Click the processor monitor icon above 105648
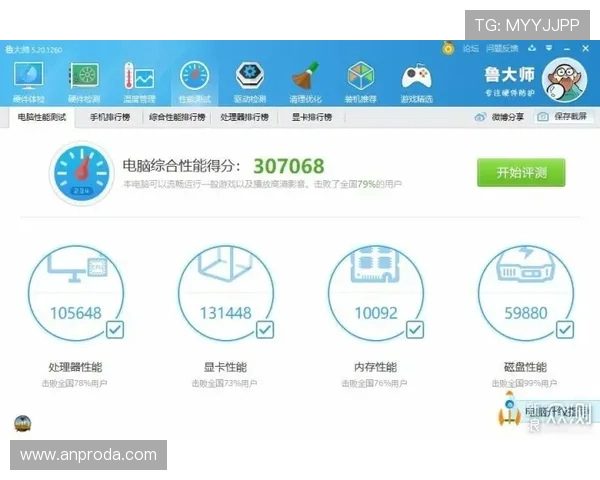The width and height of the screenshot is (600, 480). 77,267
